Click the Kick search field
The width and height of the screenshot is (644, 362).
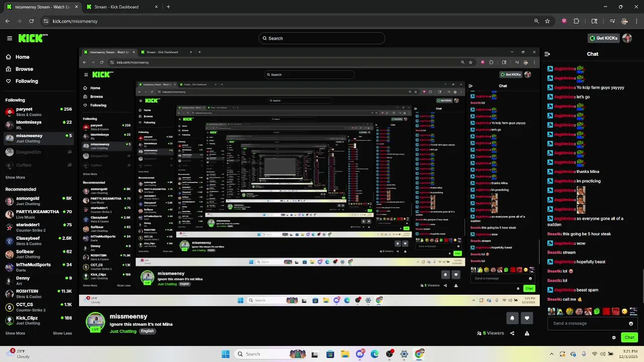(x=322, y=38)
